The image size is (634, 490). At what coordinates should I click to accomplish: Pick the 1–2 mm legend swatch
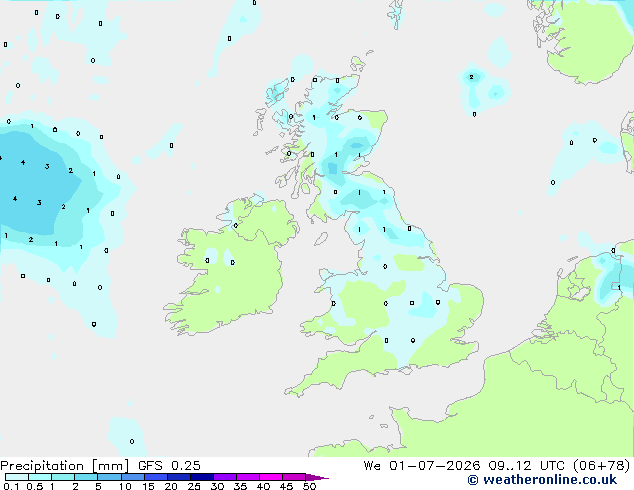[x=63, y=477]
